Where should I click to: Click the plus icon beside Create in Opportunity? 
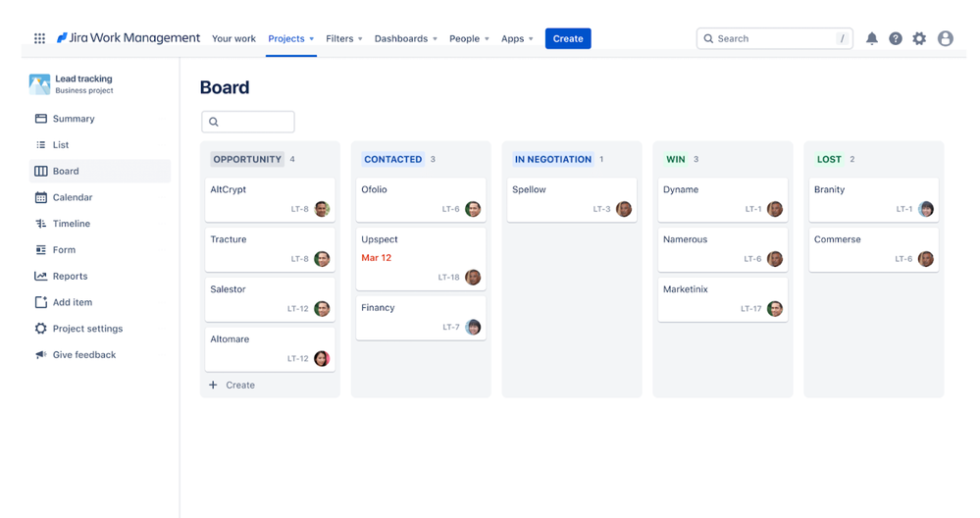pos(213,385)
